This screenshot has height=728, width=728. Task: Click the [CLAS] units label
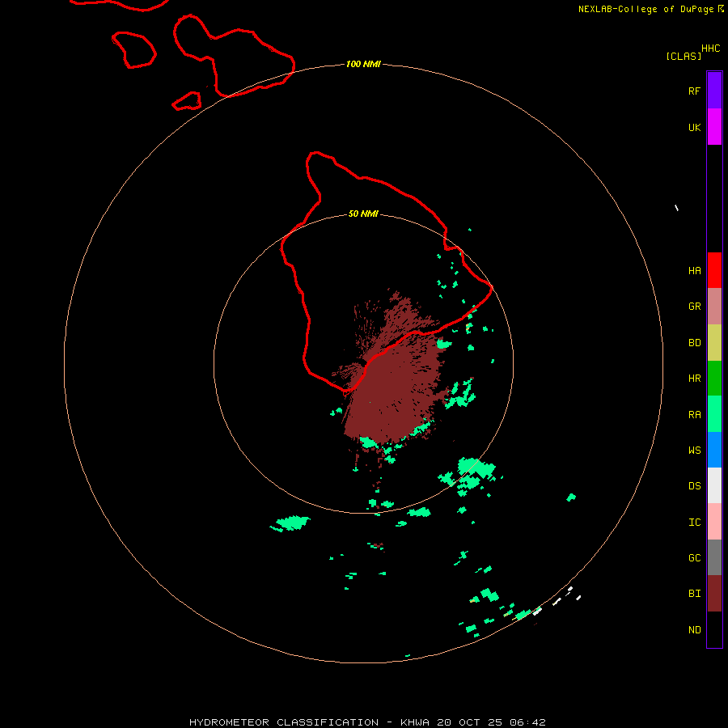[x=684, y=56]
